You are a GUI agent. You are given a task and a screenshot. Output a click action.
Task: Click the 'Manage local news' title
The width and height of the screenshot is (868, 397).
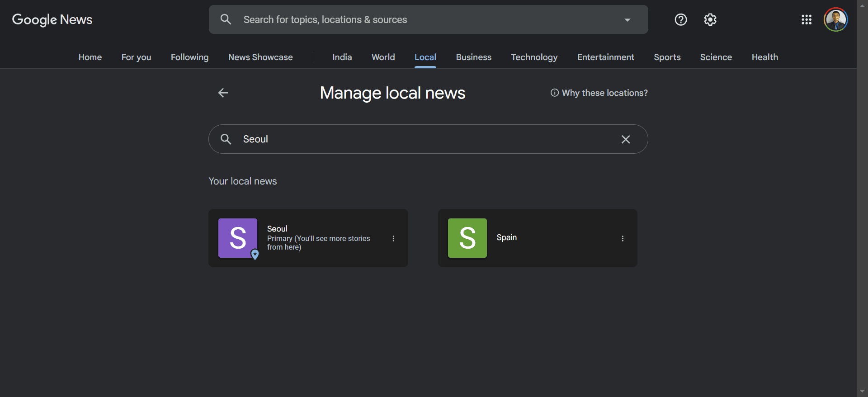392,93
